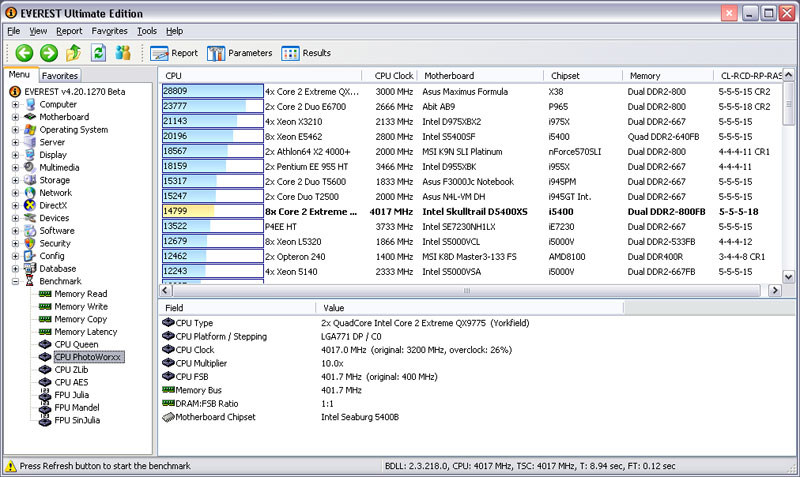This screenshot has width=800, height=477.
Task: Open the Tools menu
Action: (x=147, y=31)
